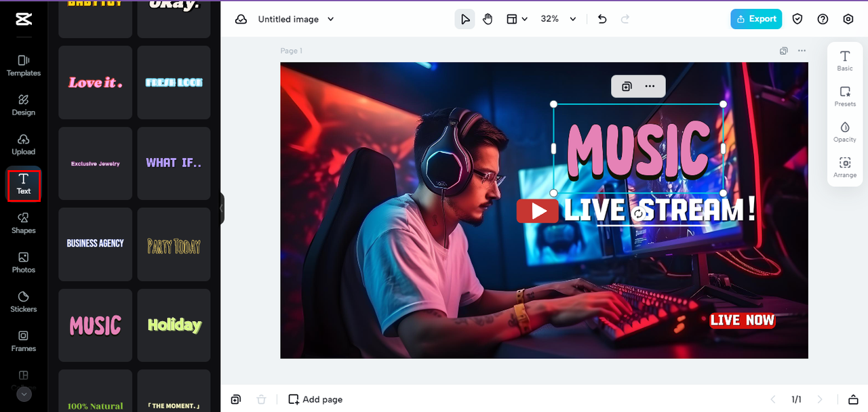Go to the next page arrow

[x=820, y=399]
